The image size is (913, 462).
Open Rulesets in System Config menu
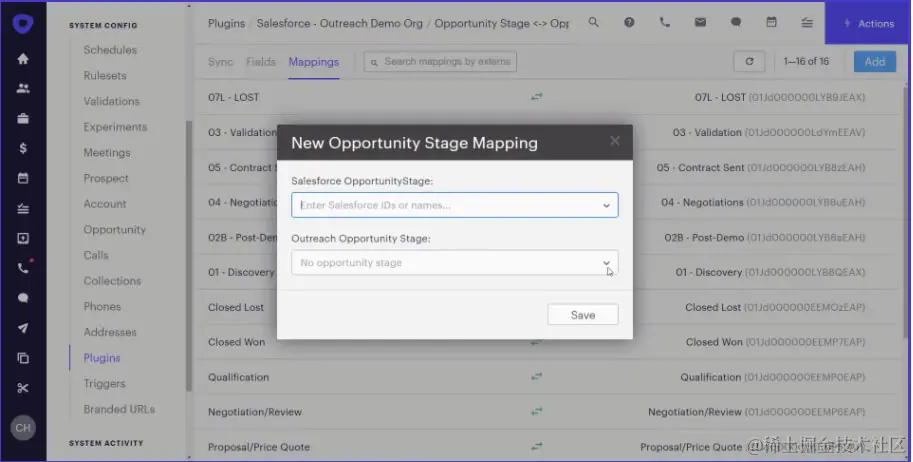coord(105,76)
